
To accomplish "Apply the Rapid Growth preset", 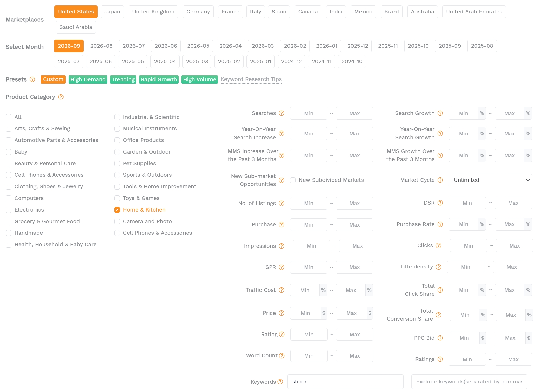I will click(159, 79).
